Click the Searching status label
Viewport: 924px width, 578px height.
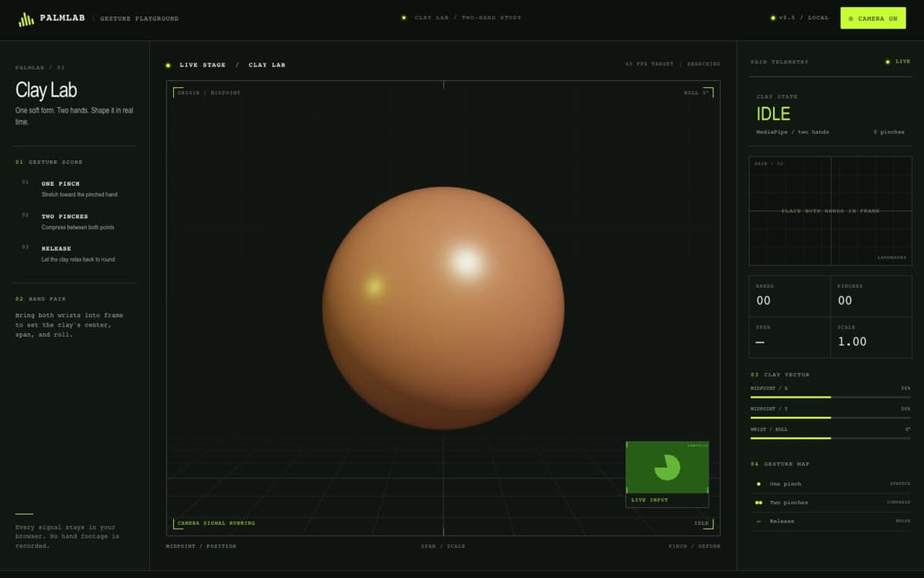coord(704,65)
